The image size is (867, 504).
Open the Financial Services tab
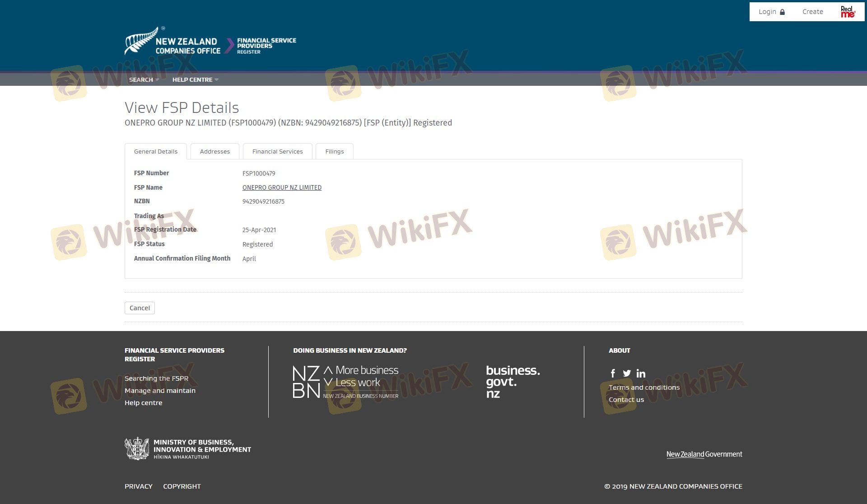(277, 152)
